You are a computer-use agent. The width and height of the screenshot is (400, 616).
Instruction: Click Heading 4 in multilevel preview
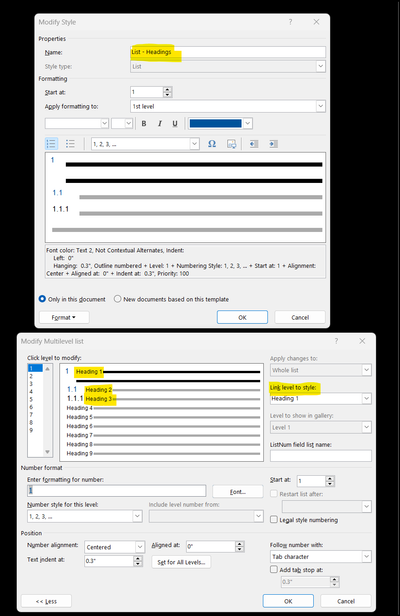[x=79, y=408]
